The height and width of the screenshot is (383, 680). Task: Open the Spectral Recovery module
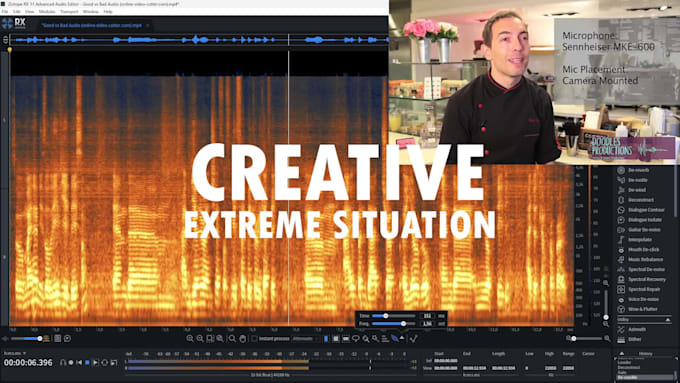point(641,279)
